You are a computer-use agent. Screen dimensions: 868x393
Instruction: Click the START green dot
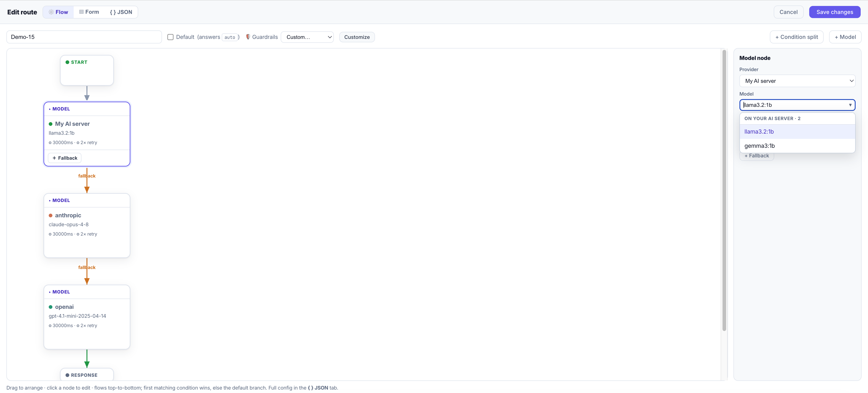pos(67,62)
